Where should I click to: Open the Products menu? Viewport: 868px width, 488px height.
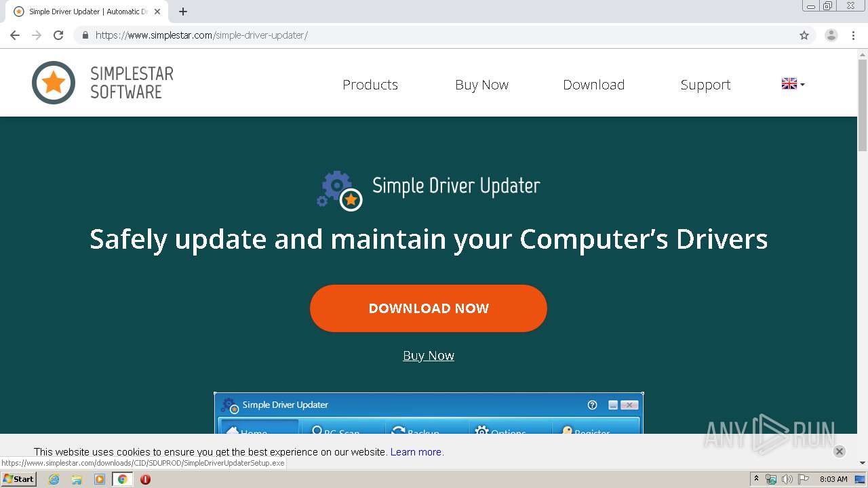pyautogui.click(x=370, y=85)
